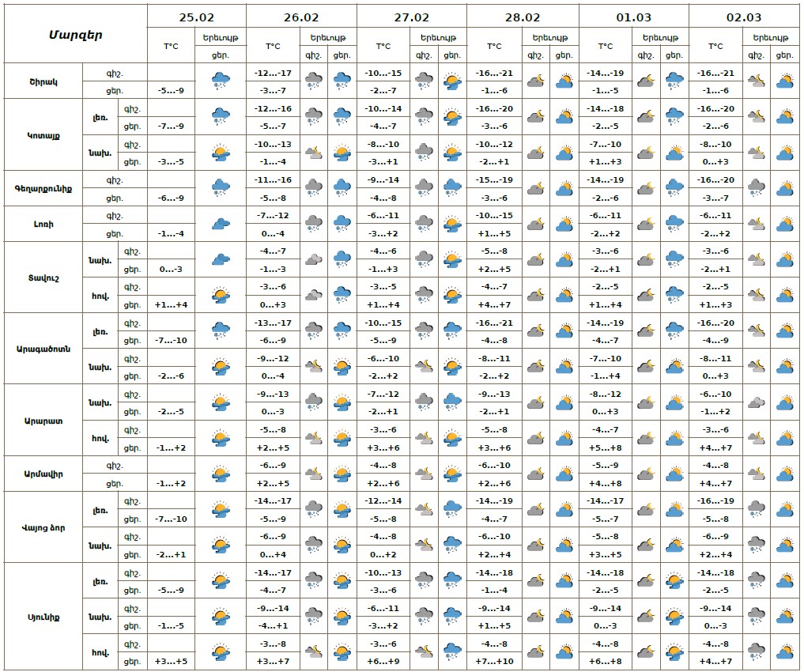
Task: Select the Գեղարքունիք daytime icon for 02.03
Action: (785, 188)
